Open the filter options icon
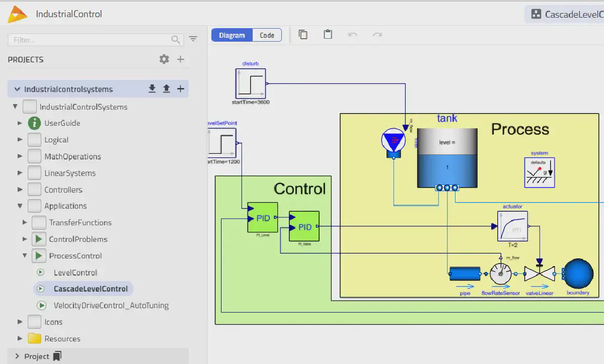Screen dimensions: 604x364 pos(193,39)
